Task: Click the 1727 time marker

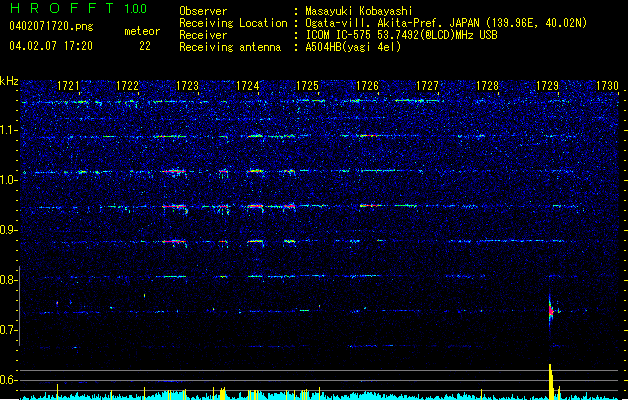Action: point(427,86)
